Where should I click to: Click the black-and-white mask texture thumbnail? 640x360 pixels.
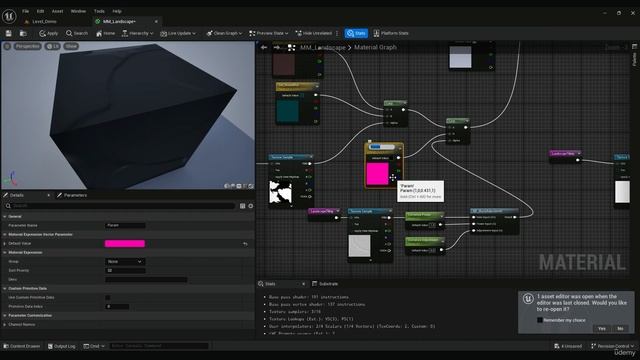280,193
